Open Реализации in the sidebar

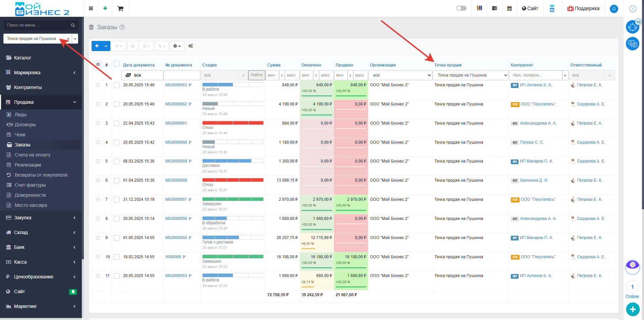coord(28,165)
